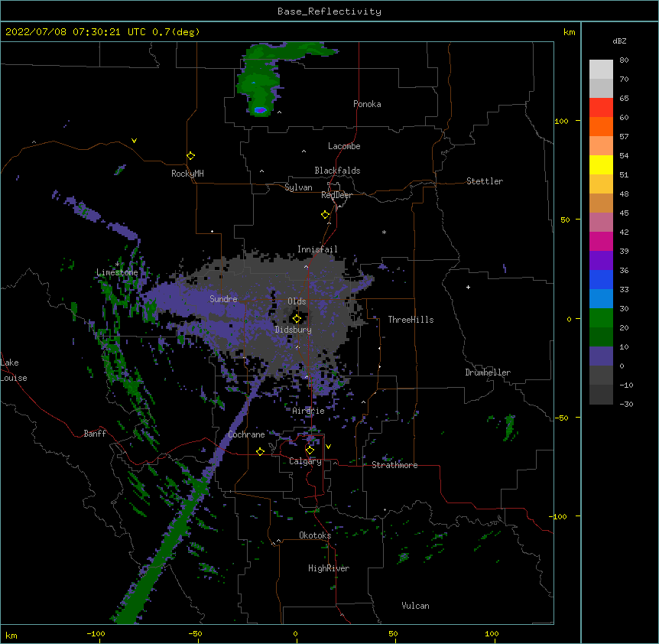Click the white asterisk marker above Limestone
The image size is (659, 644).
[x=117, y=264]
